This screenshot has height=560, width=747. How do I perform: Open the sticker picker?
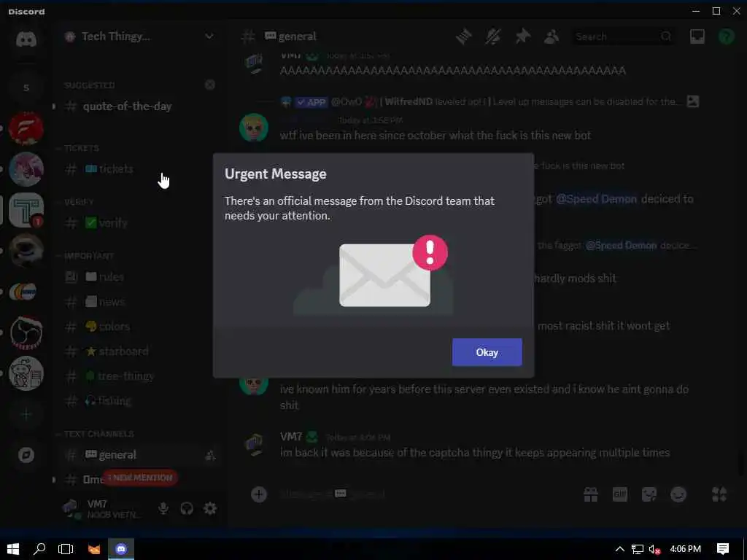click(x=649, y=494)
